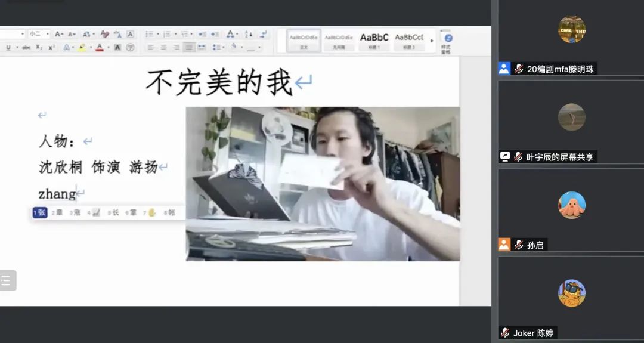The image size is (644, 343).
Task: Apply strikethrough formatting
Action: click(26, 48)
